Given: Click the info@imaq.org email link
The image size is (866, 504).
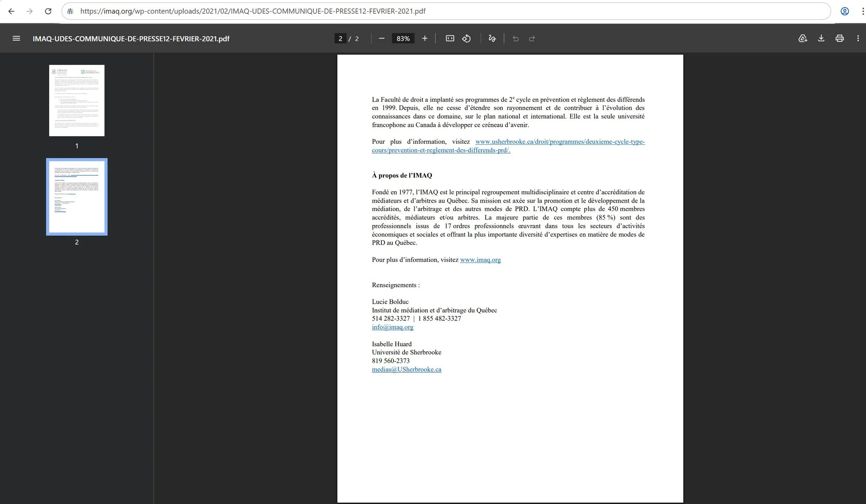Looking at the screenshot, I should point(392,327).
